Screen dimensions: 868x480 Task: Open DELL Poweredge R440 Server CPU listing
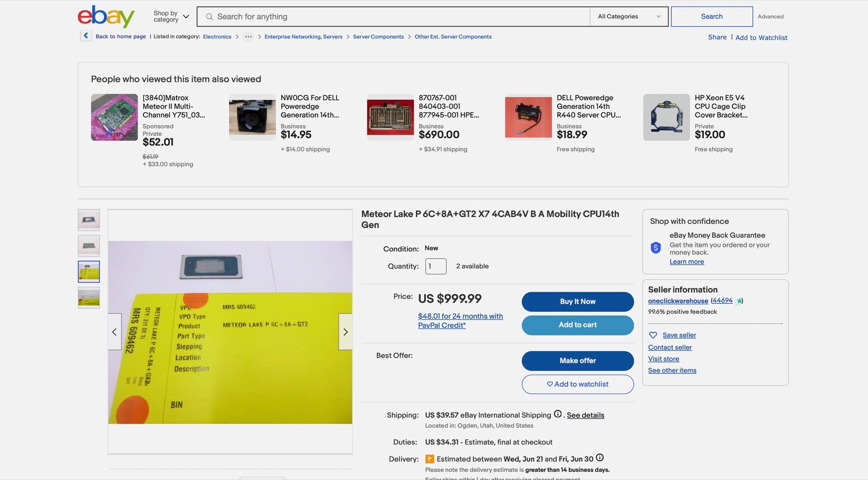tap(589, 106)
